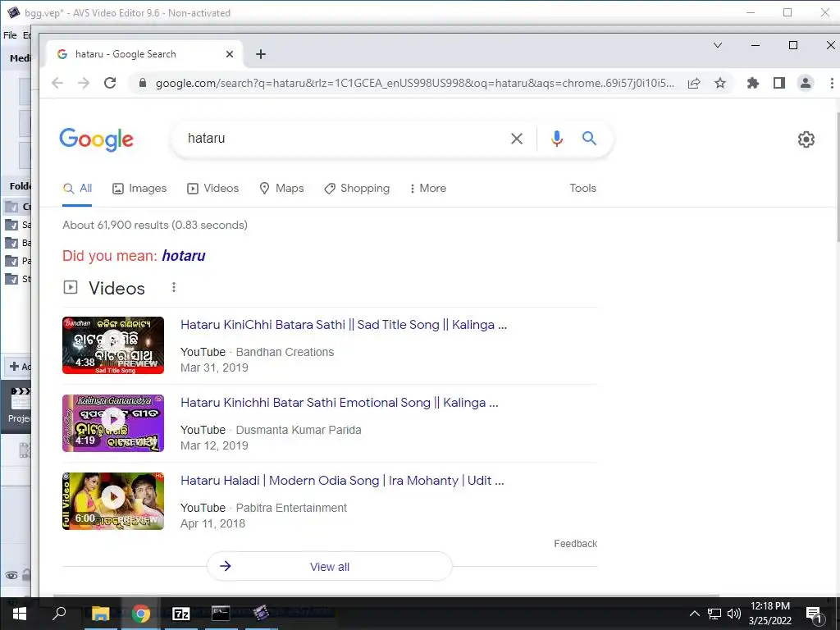Open Videos section three-dot options
This screenshot has width=840, height=630.
point(174,288)
